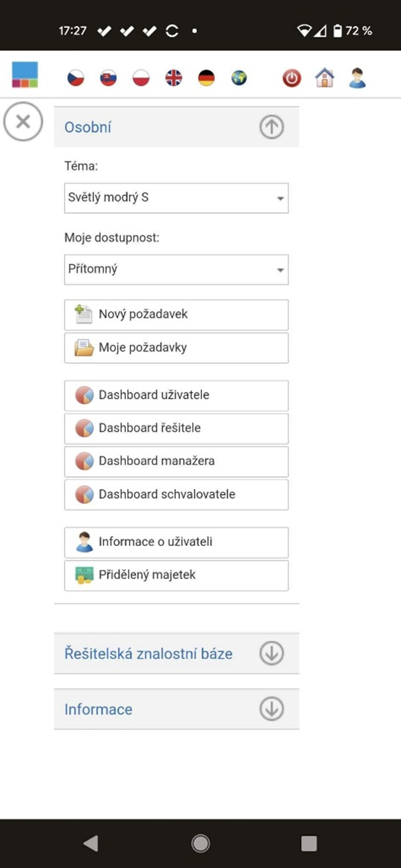Tap the Android back navigation button
This screenshot has width=401, height=868.
click(x=91, y=843)
